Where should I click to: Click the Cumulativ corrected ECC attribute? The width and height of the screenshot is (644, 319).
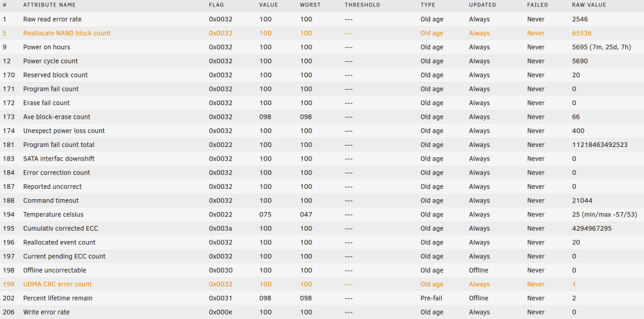click(61, 229)
